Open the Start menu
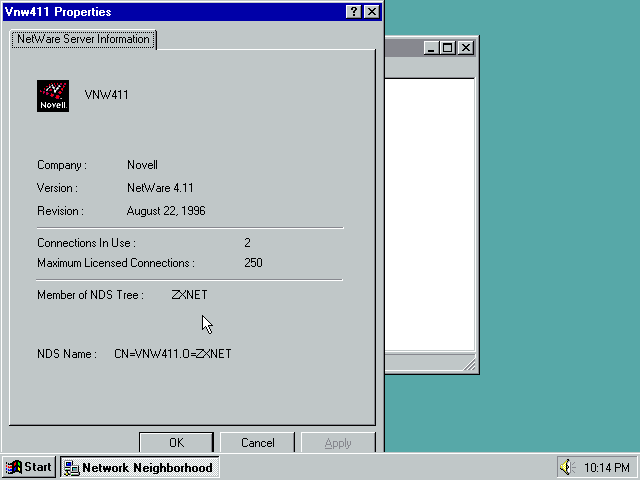640x480 pixels. coord(29,467)
